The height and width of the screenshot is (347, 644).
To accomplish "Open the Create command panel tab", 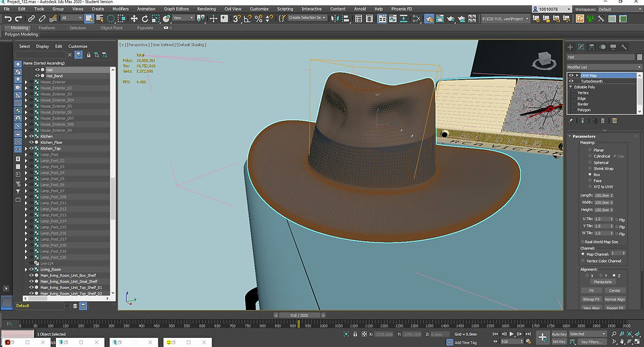I will point(570,47).
